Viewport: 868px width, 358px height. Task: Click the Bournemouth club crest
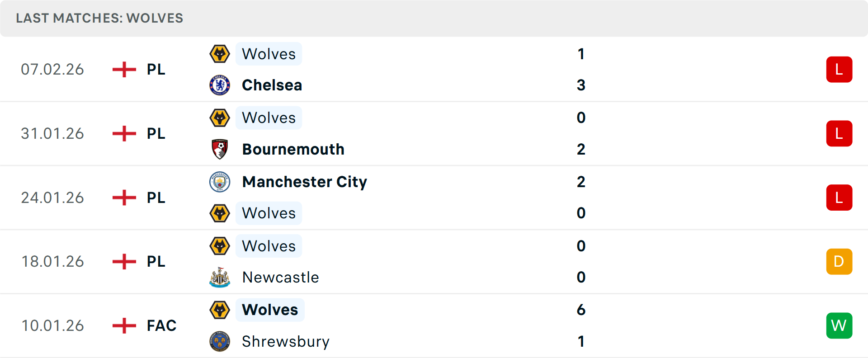220,149
